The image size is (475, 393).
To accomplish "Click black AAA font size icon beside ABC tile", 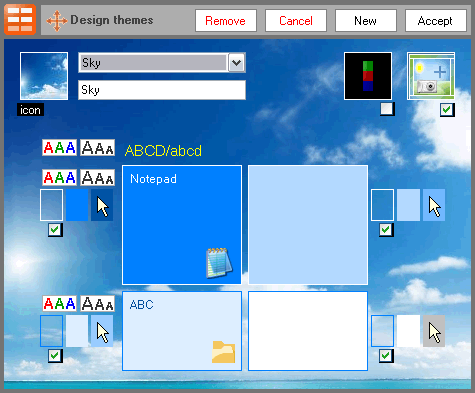I will pos(97,304).
